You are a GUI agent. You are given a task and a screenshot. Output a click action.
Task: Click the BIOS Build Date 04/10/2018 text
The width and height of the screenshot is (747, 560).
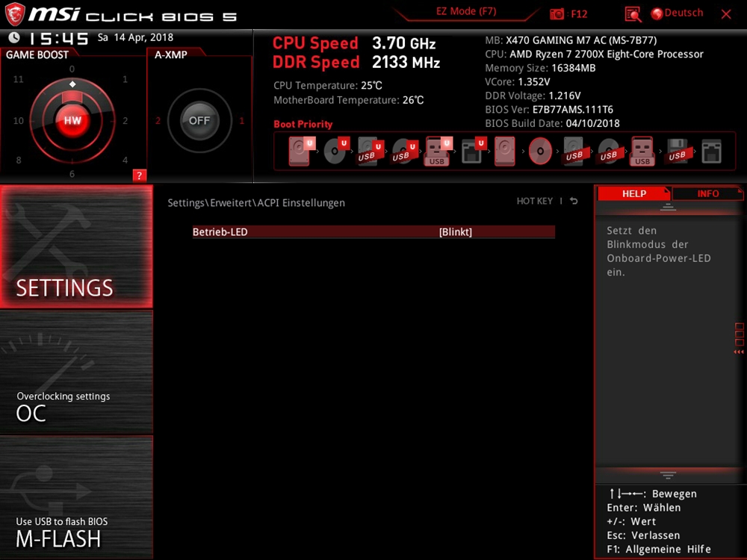[x=552, y=123]
